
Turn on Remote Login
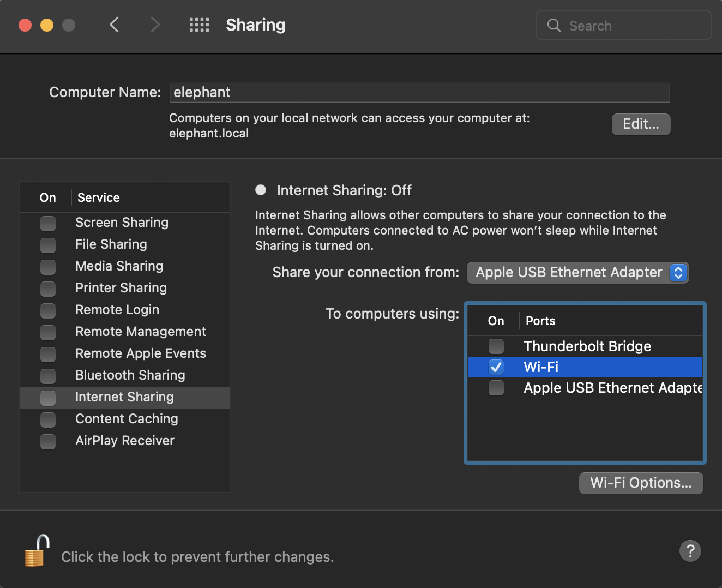pyautogui.click(x=48, y=311)
